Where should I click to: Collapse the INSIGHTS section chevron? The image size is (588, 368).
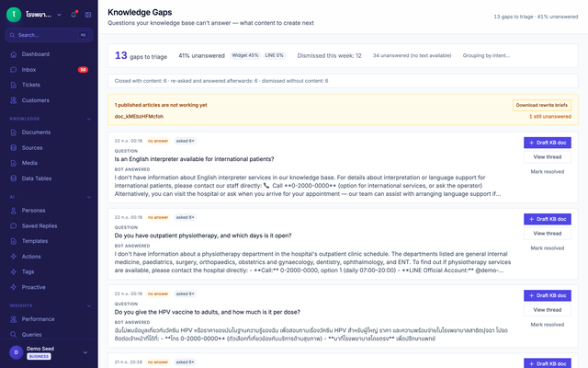[89, 305]
